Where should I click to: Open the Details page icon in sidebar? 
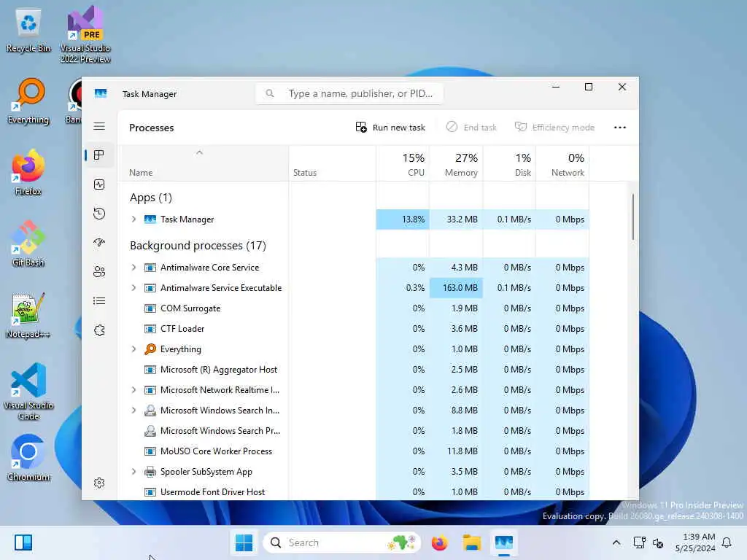pyautogui.click(x=99, y=301)
